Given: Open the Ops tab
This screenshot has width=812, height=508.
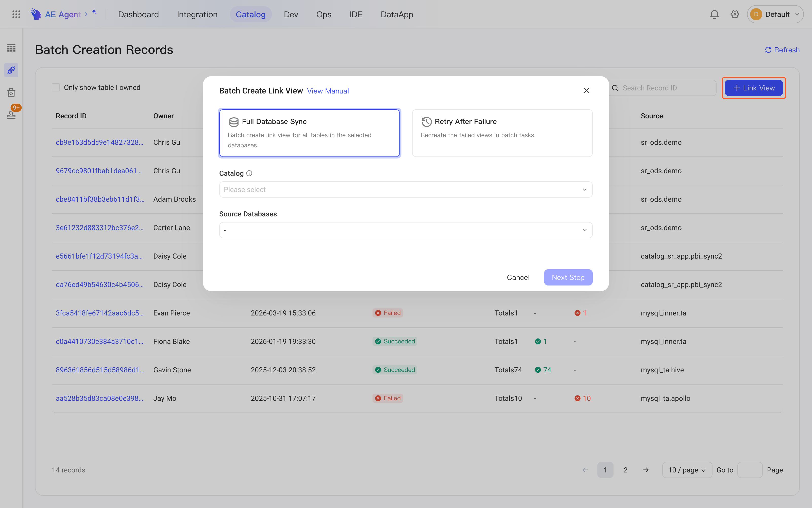Looking at the screenshot, I should (324, 14).
